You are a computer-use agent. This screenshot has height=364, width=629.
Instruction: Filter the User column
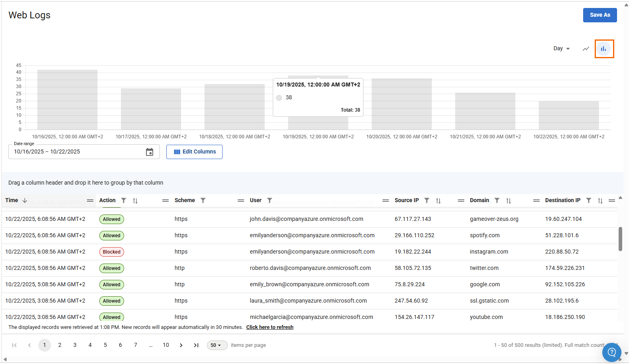[x=270, y=201]
